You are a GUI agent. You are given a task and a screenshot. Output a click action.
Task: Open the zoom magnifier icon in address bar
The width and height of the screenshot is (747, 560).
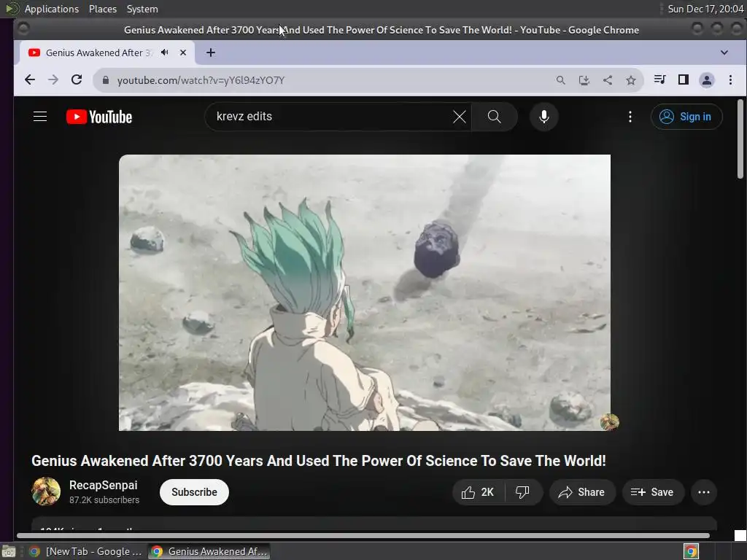[x=561, y=80]
